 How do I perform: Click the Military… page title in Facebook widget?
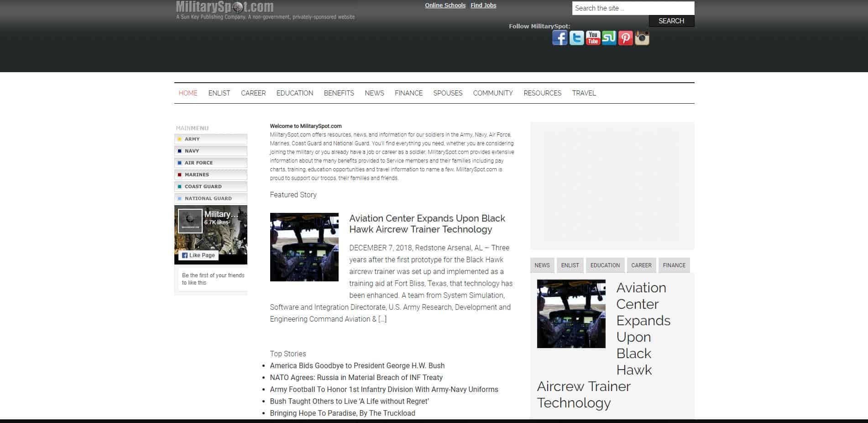pyautogui.click(x=221, y=214)
